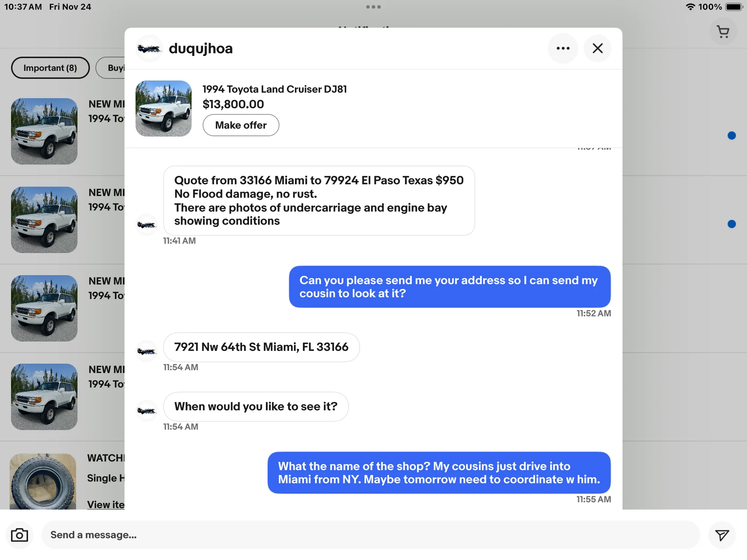747x560 pixels.
Task: Close the duqujhoa conversation panel
Action: coord(598,48)
